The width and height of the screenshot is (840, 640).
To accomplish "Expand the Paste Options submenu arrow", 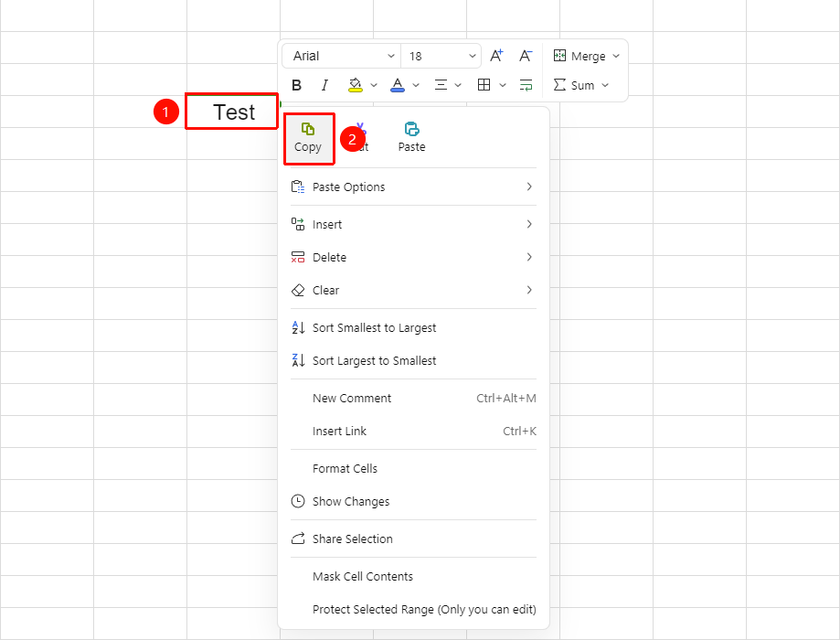I will pos(529,187).
